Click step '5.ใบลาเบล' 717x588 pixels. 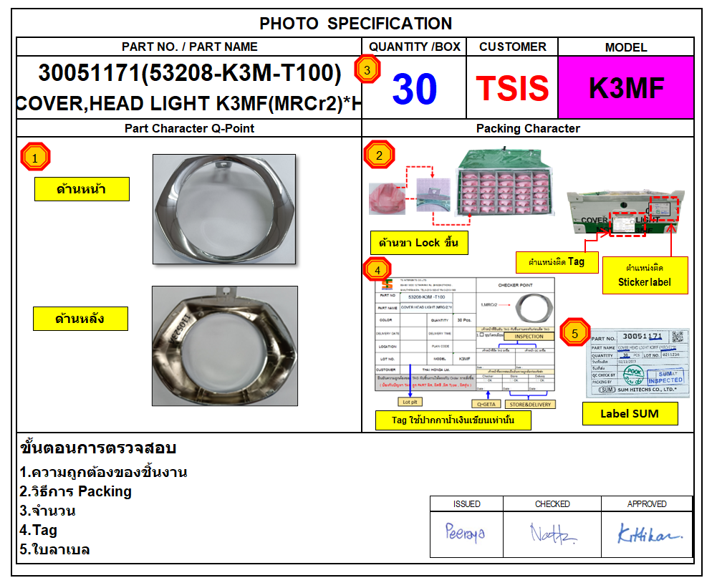pos(54,549)
